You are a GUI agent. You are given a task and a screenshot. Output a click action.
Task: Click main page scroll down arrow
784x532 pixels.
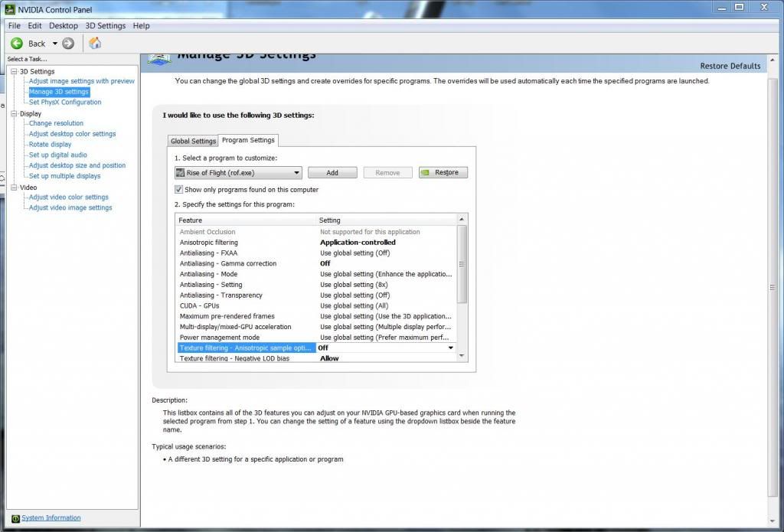[773, 521]
